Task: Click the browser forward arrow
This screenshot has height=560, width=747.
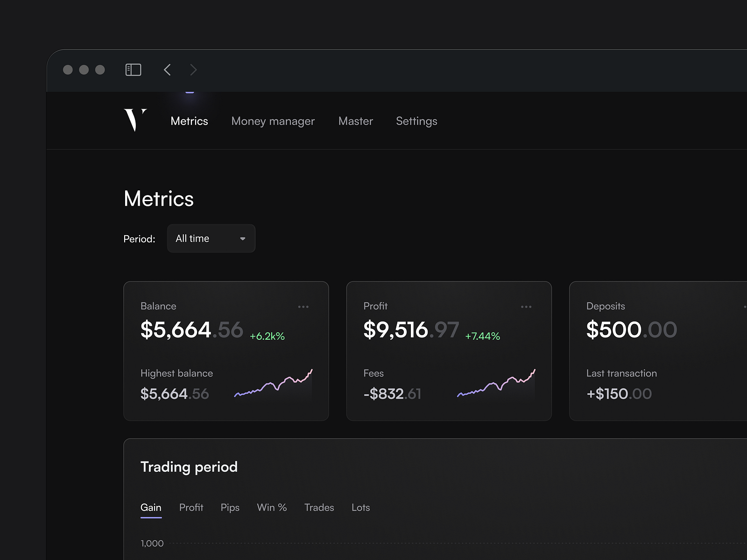Action: tap(193, 70)
